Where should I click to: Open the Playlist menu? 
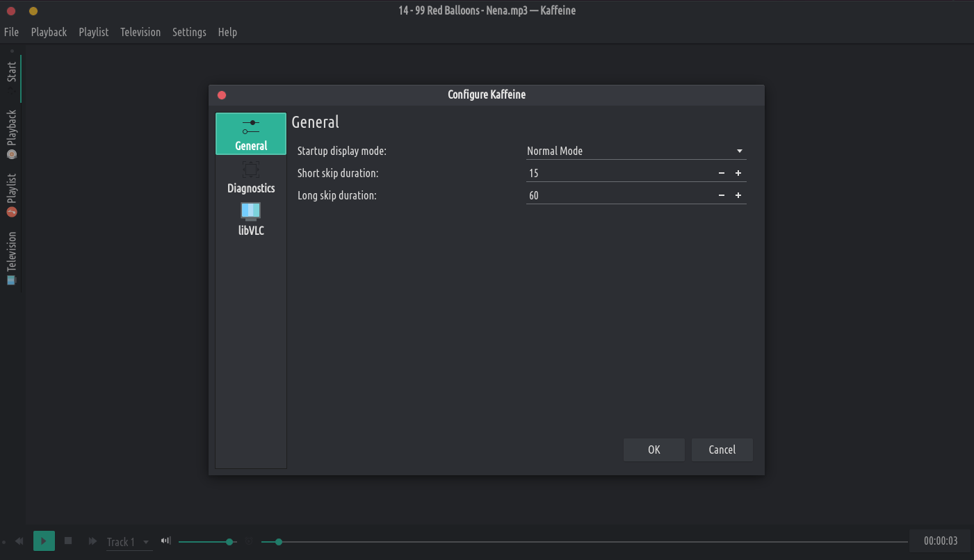pos(94,32)
